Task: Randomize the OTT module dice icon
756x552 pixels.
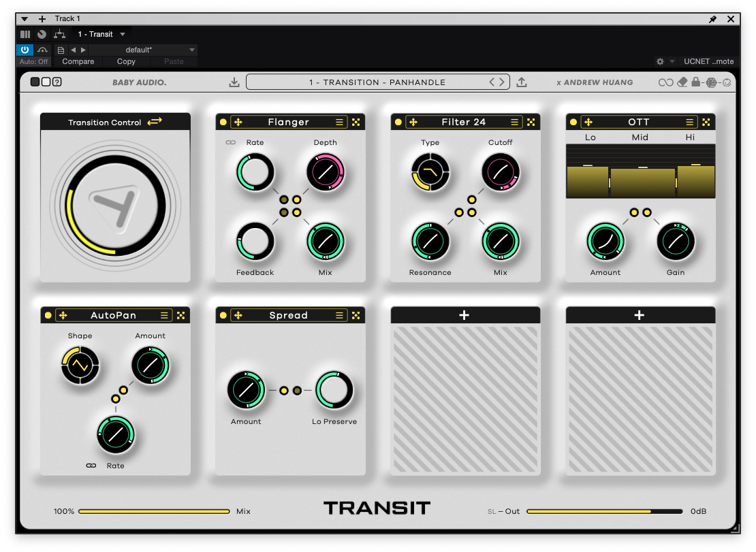Action: [706, 123]
